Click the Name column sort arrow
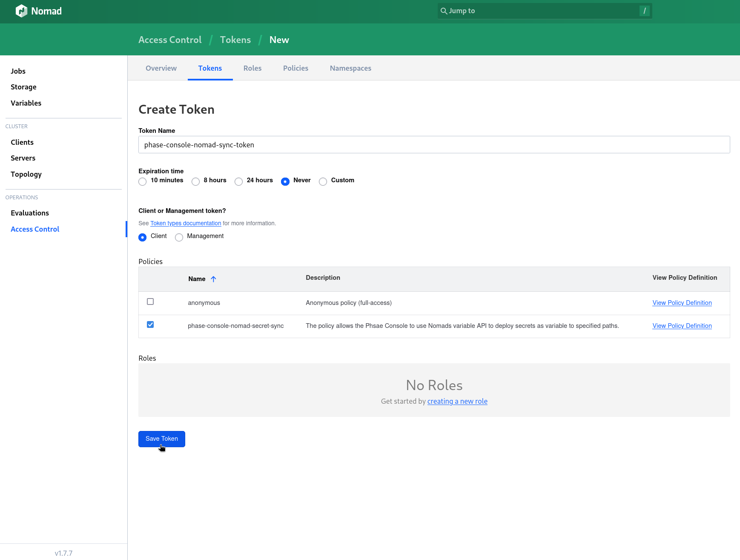 pyautogui.click(x=214, y=279)
